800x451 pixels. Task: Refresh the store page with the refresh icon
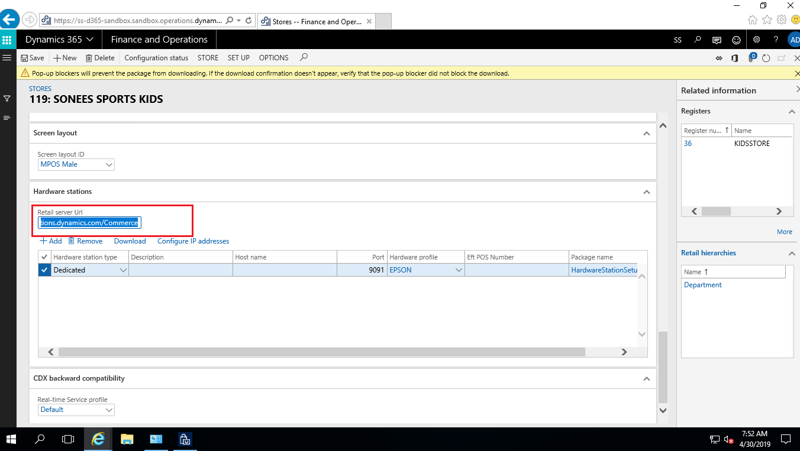pyautogui.click(x=766, y=58)
